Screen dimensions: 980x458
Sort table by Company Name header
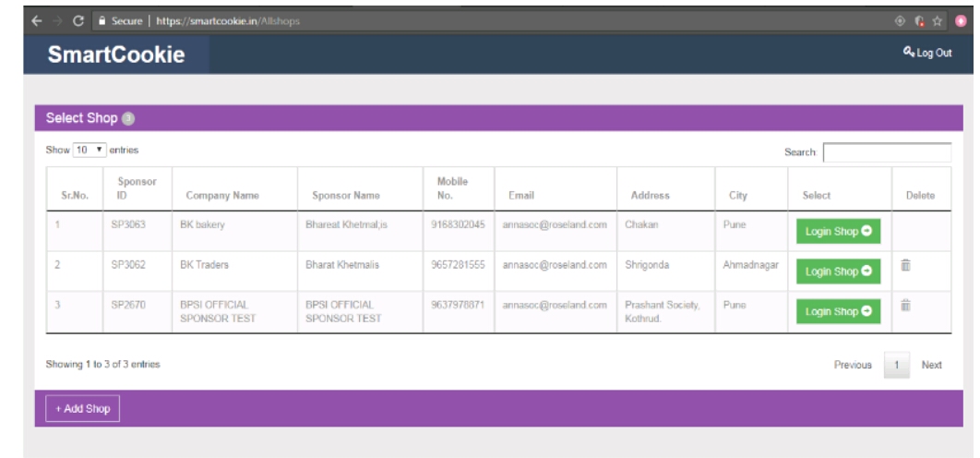pos(222,195)
